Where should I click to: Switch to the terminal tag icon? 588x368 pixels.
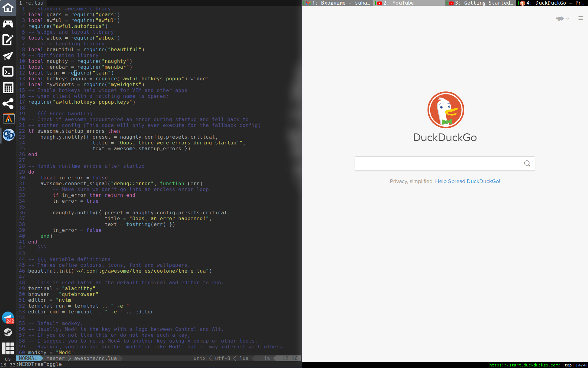8,71
